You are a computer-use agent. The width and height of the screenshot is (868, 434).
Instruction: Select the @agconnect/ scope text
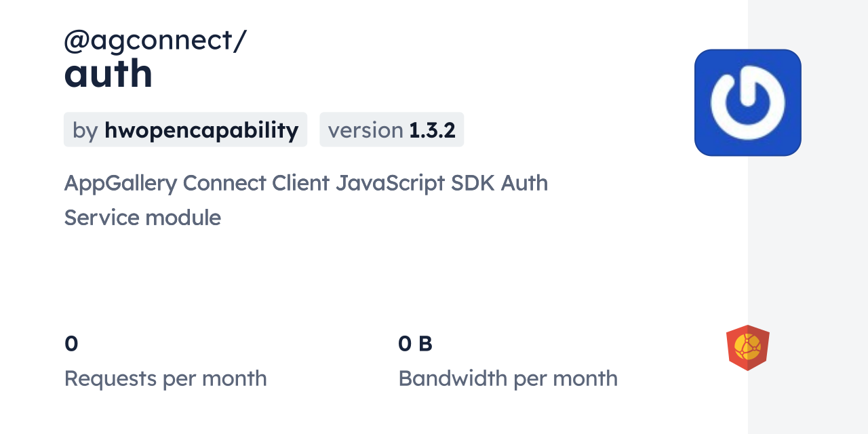pos(155,40)
